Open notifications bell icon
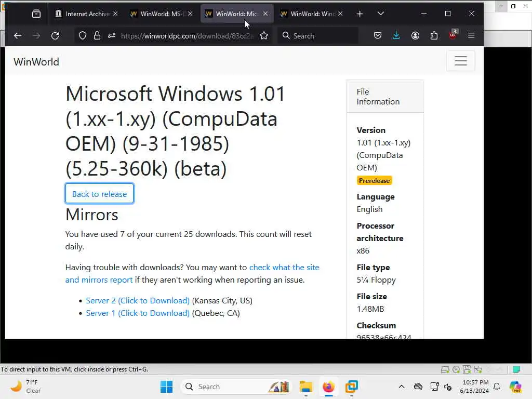Screen dimensions: 532x399 [x=497, y=387]
